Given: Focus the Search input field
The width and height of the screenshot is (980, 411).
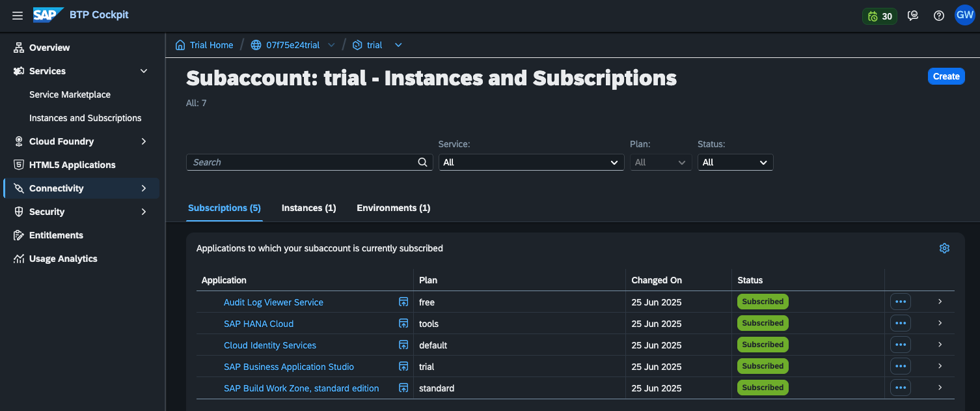Looking at the screenshot, I should [310, 162].
